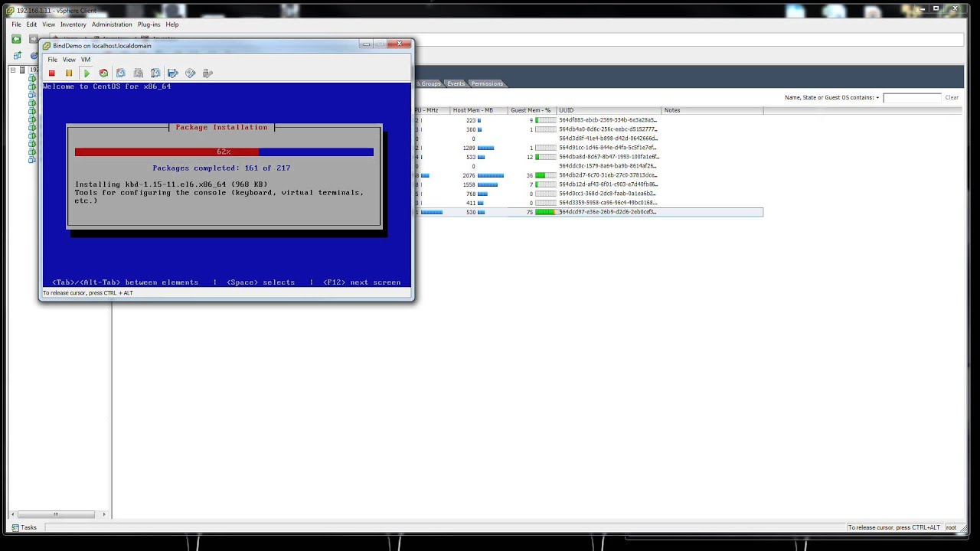Click the green Back navigation arrow in vSphere Client

click(16, 39)
